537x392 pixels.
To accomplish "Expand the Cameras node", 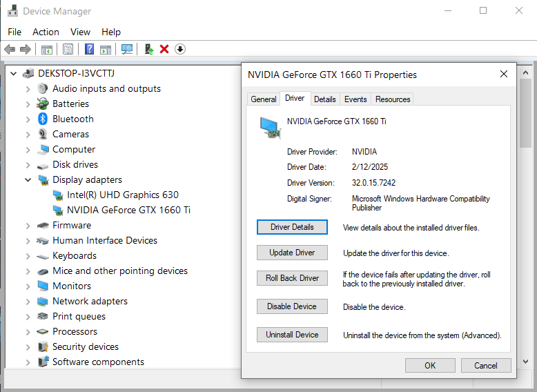I will (28, 135).
